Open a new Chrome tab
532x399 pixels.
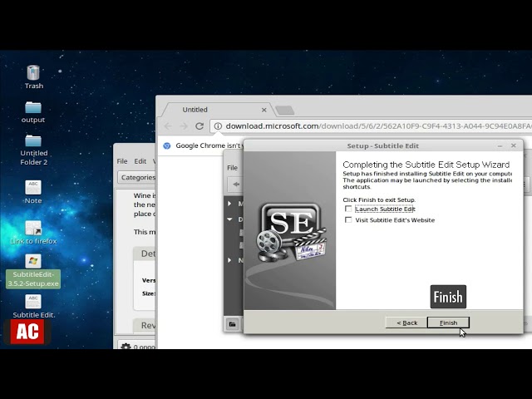(x=284, y=110)
